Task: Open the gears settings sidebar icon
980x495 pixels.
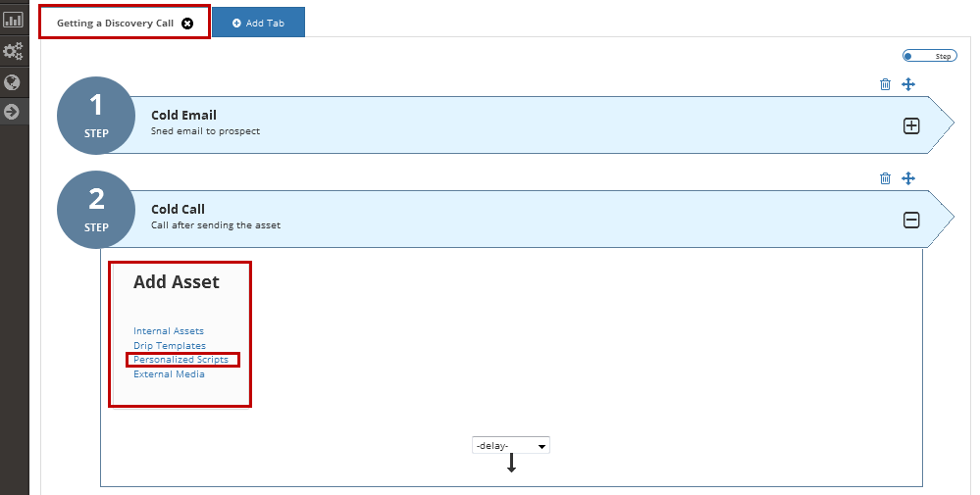Action: (13, 51)
